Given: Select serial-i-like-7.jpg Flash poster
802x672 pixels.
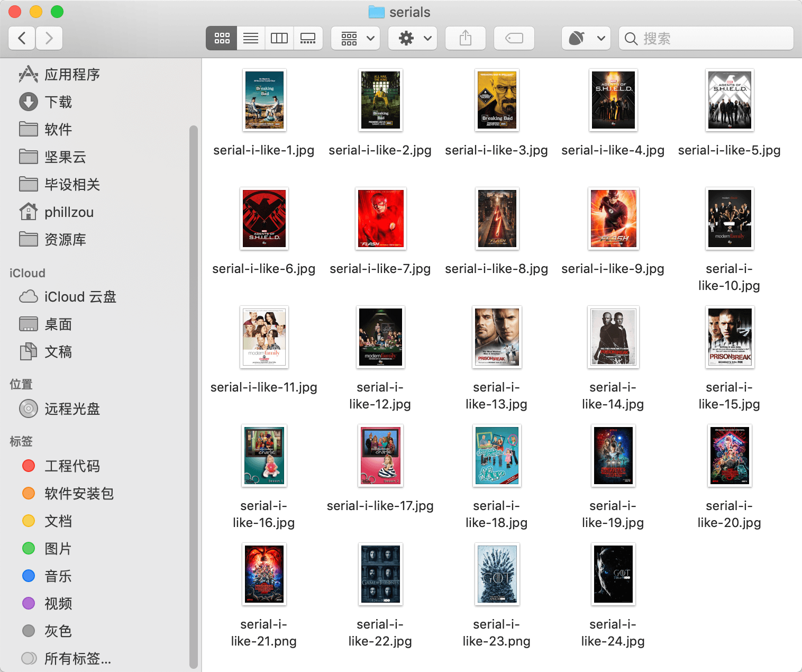Looking at the screenshot, I should tap(380, 219).
